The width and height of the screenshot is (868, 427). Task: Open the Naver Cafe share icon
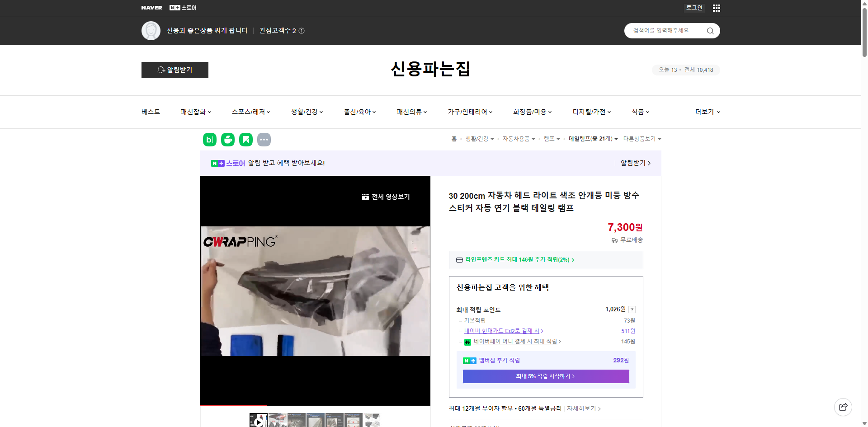(x=227, y=140)
